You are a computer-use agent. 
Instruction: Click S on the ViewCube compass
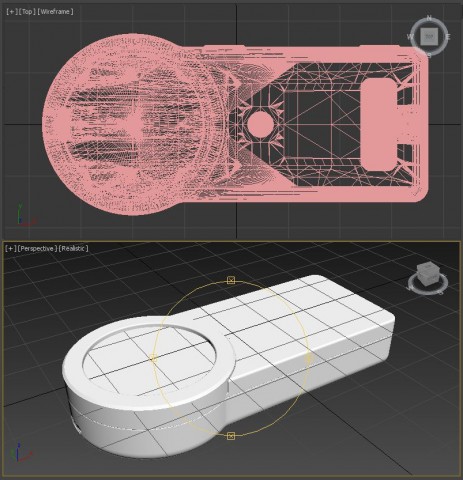click(x=429, y=56)
